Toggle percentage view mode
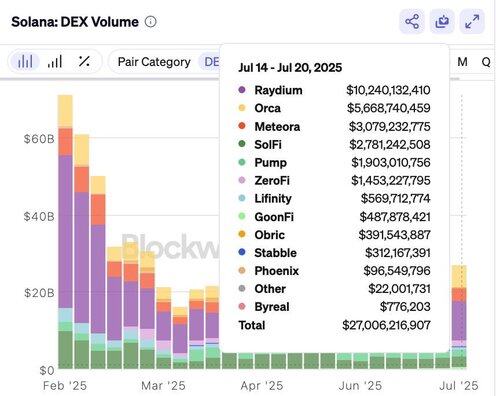 [84, 62]
